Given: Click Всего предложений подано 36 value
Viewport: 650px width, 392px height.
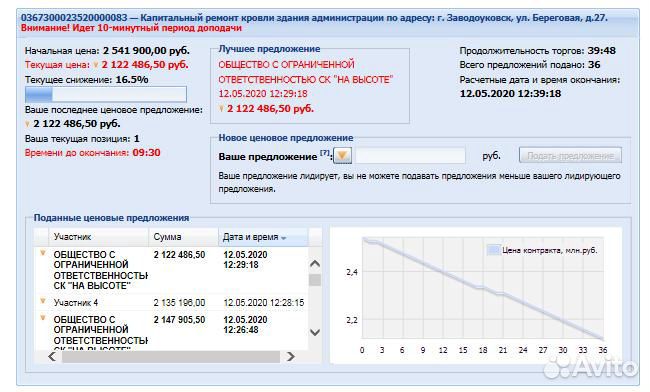Looking at the screenshot, I should [594, 65].
